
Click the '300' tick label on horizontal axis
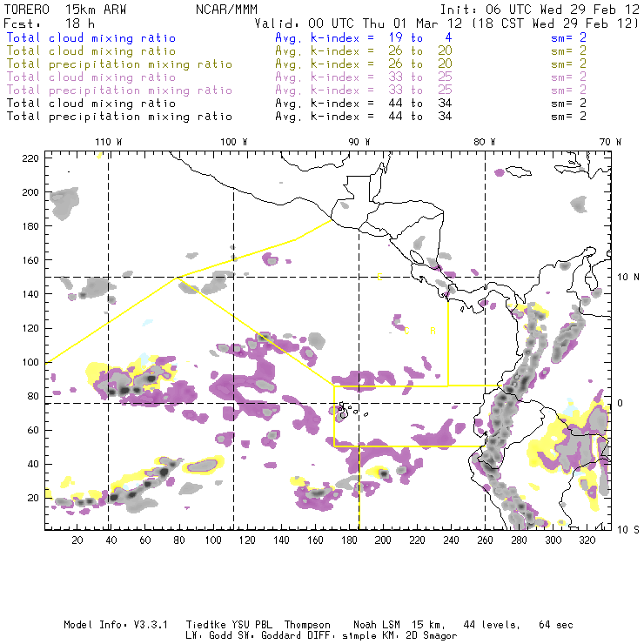553,540
